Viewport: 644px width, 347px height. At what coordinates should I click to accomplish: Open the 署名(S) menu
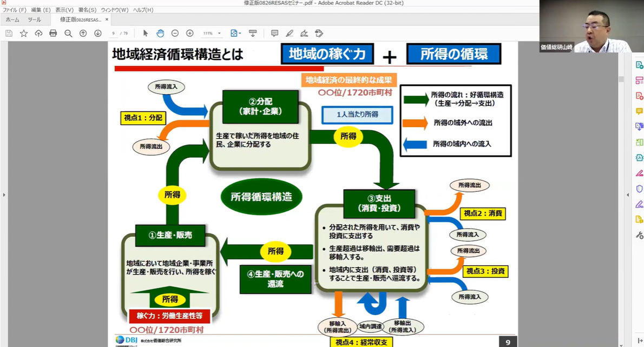[87, 10]
